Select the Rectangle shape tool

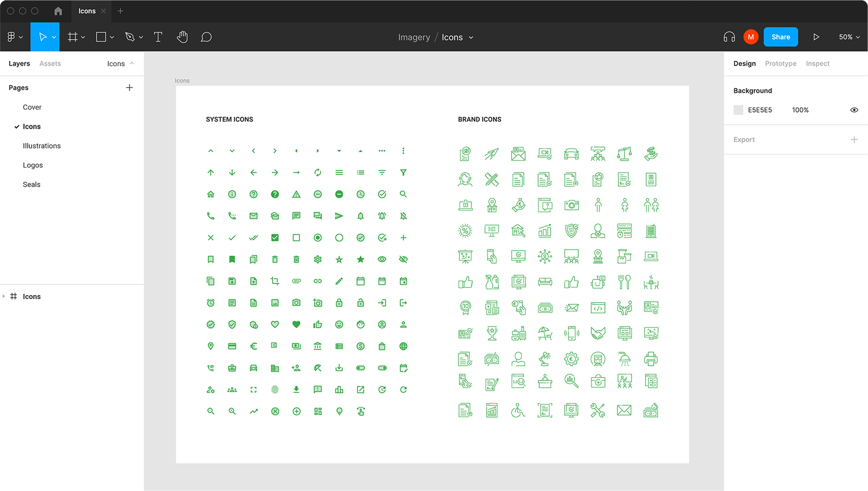101,37
